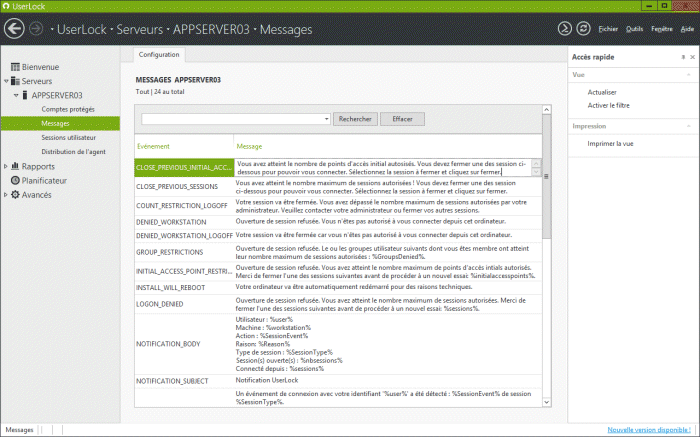Click the Bienvenue icon in sidebar

tap(15, 67)
